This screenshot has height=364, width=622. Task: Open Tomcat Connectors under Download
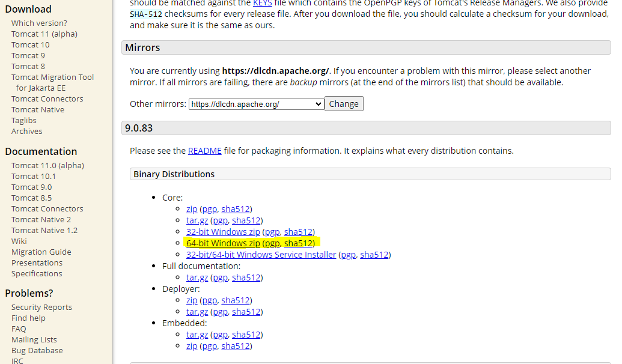pyautogui.click(x=47, y=99)
